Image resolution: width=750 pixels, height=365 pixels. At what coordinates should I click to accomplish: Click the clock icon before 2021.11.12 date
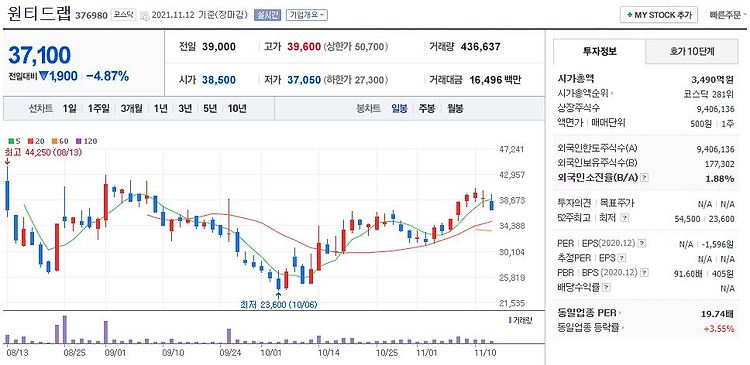pos(145,15)
